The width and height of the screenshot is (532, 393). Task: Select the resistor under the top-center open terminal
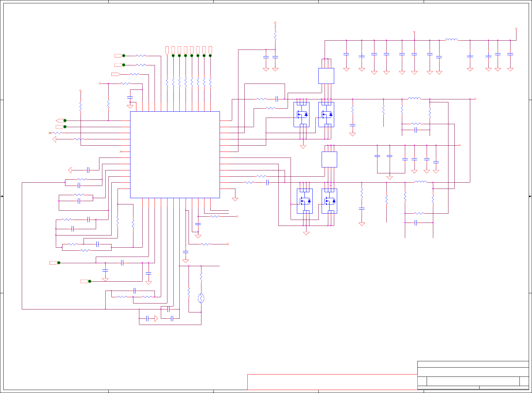[275, 35]
